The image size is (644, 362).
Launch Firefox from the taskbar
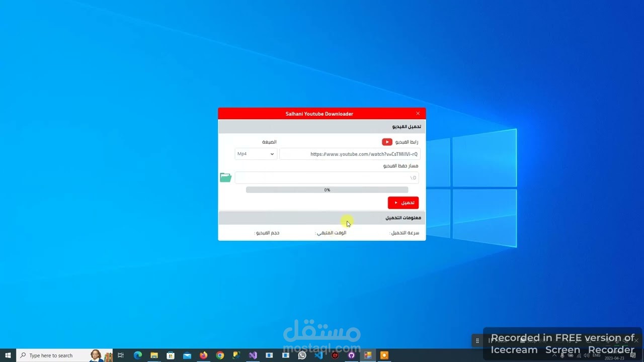(203, 355)
